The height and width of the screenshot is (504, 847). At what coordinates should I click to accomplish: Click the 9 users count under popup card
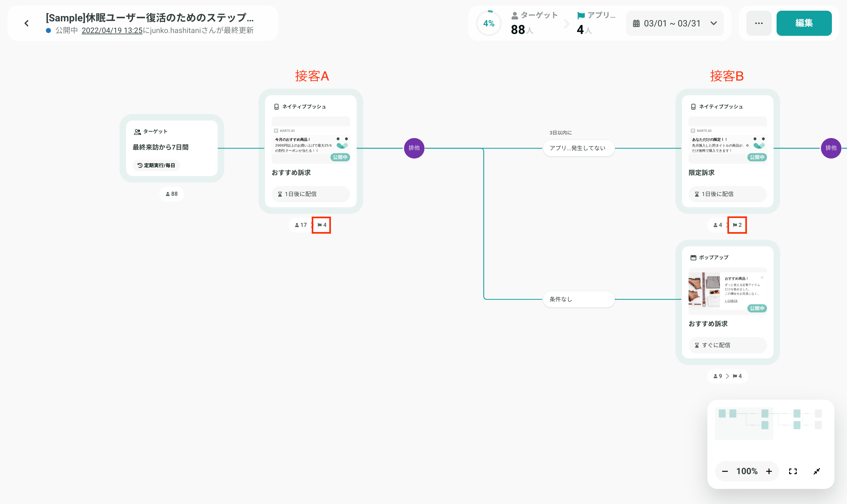point(717,376)
